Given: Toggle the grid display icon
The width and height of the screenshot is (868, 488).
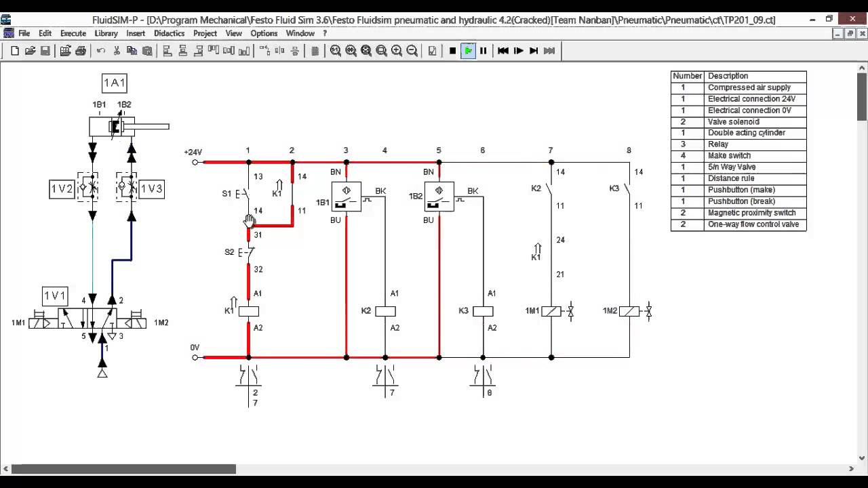Looking at the screenshot, I should tap(315, 50).
